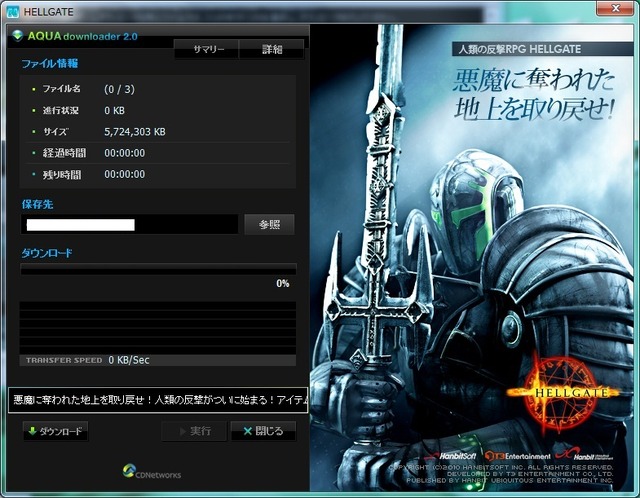The height and width of the screenshot is (498, 640).
Task: Click the AQUA downloader logo icon
Action: tap(18, 36)
